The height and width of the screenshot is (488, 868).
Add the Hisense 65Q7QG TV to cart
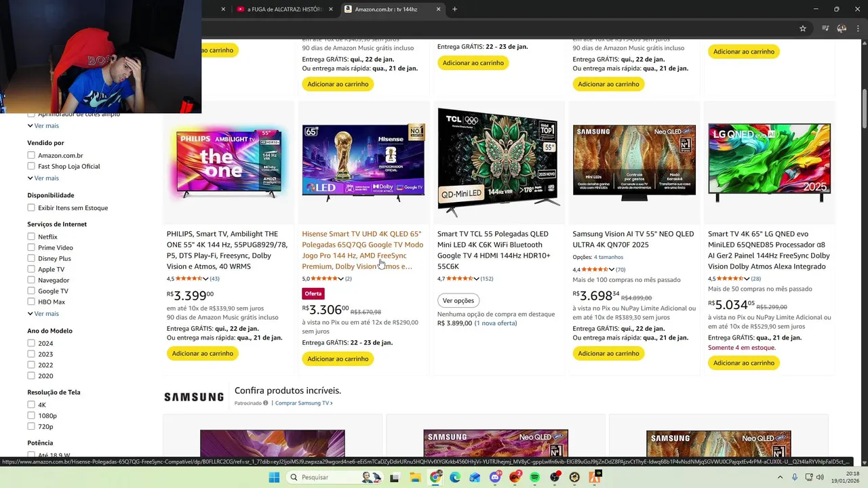click(x=338, y=359)
